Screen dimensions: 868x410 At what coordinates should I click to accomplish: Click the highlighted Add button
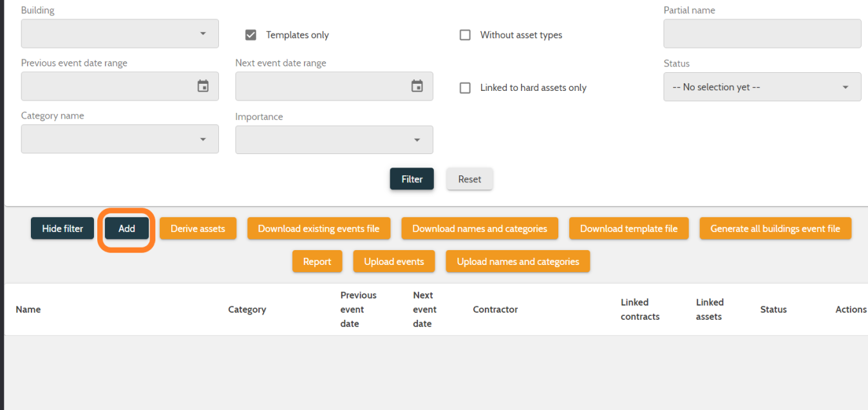click(x=126, y=228)
